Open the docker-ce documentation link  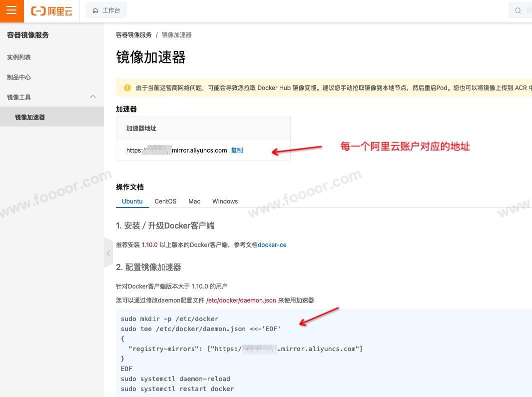click(272, 245)
